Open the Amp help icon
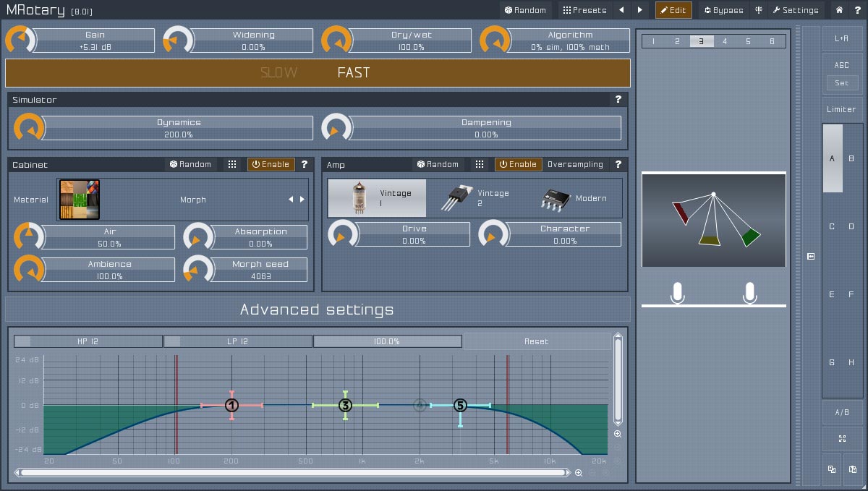The height and width of the screenshot is (491, 868). click(618, 164)
